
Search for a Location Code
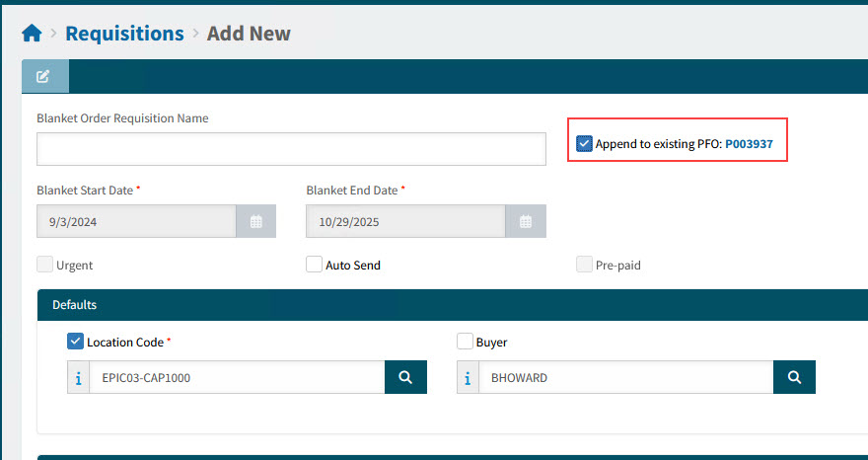click(x=405, y=377)
